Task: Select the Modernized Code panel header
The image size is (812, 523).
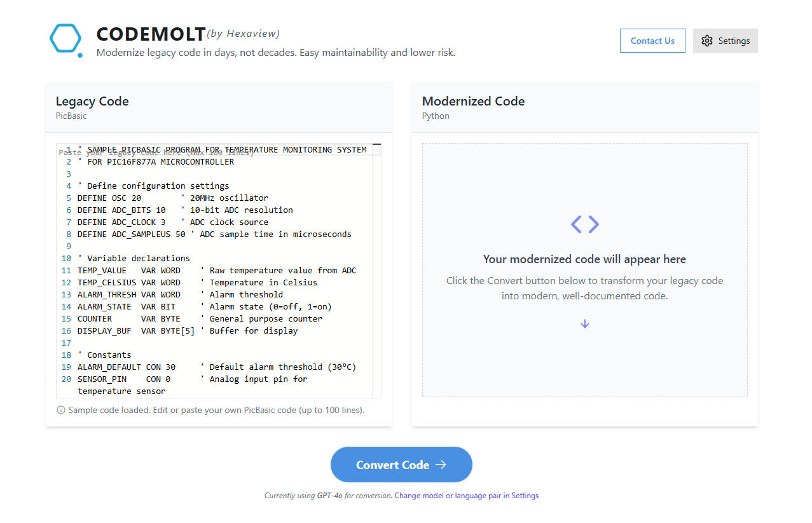Action: pos(473,101)
